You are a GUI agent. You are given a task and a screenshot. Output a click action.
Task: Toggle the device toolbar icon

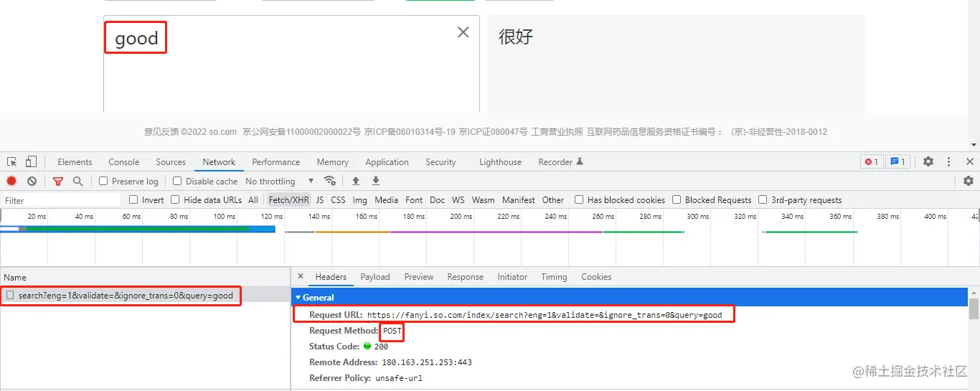tap(31, 161)
